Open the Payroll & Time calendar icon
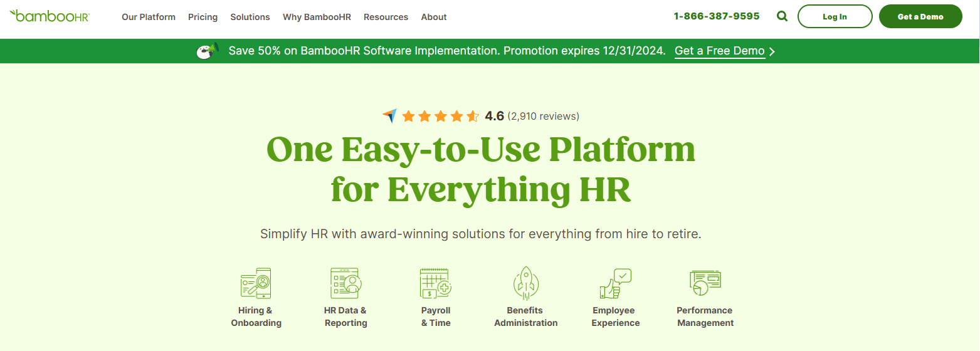The image size is (980, 351). tap(436, 283)
